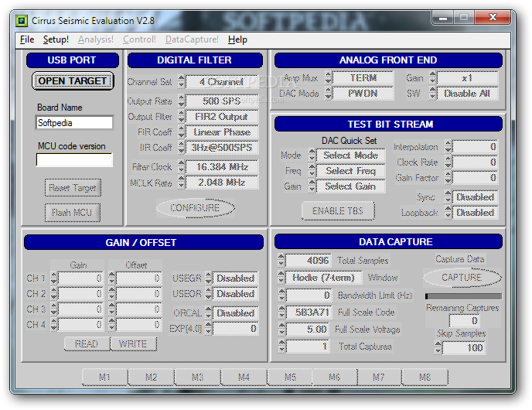Toggle the Loopback Disabled setting
The image size is (532, 410).
(x=475, y=213)
